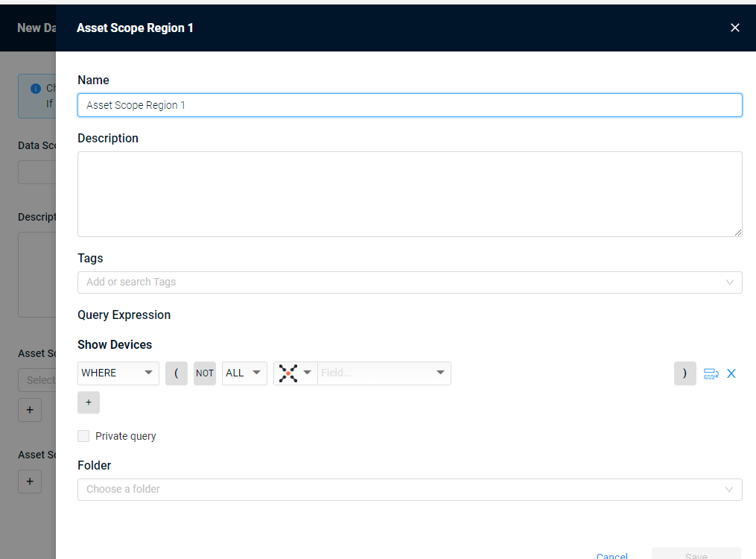Open the adapter icon selector dropdown
The width and height of the screenshot is (756, 559).
click(295, 373)
